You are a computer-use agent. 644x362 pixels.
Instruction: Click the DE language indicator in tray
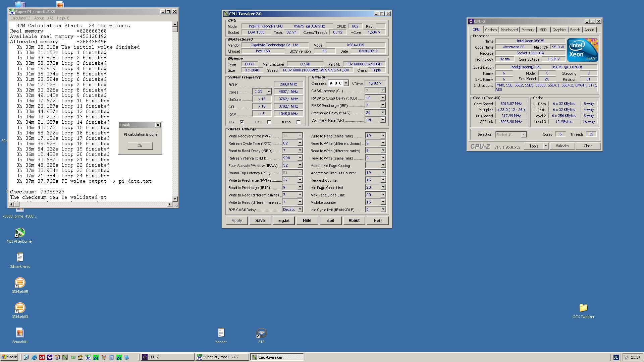(x=616, y=357)
